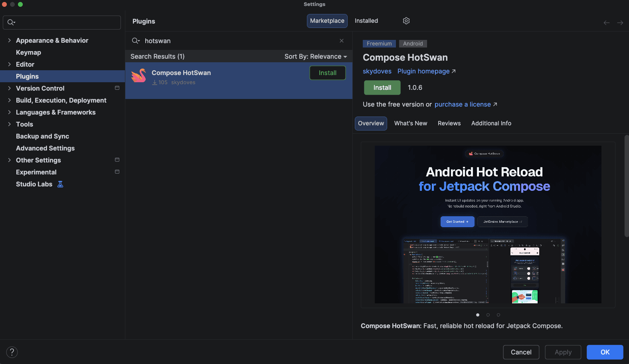Screen dimensions: 629x364
Task: Expand Languages & Frameworks section
Action: point(9,112)
